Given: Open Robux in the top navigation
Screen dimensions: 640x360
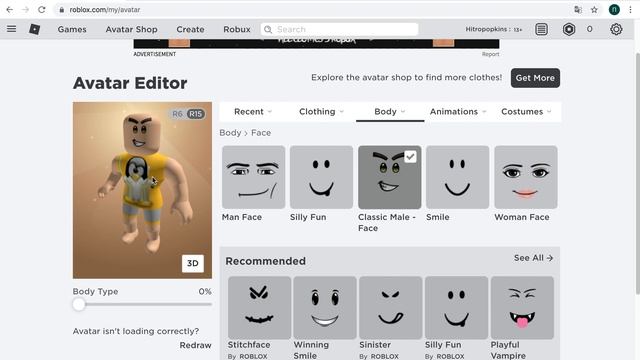Looking at the screenshot, I should [237, 29].
